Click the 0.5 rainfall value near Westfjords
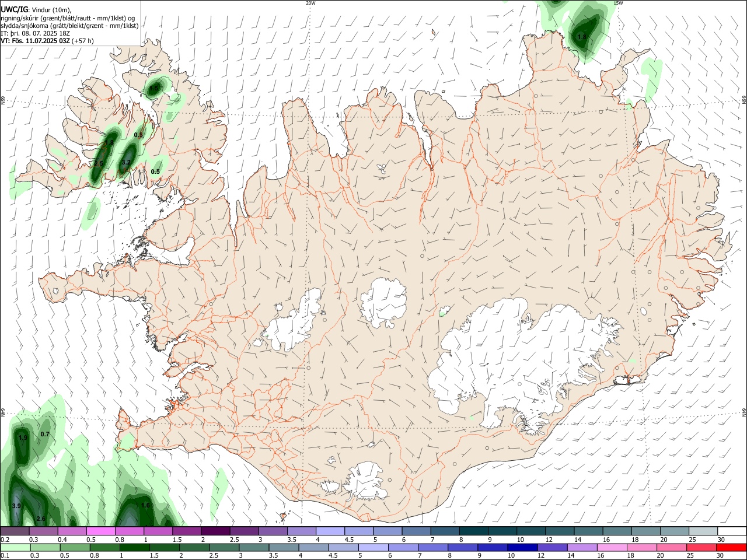 pyautogui.click(x=155, y=171)
